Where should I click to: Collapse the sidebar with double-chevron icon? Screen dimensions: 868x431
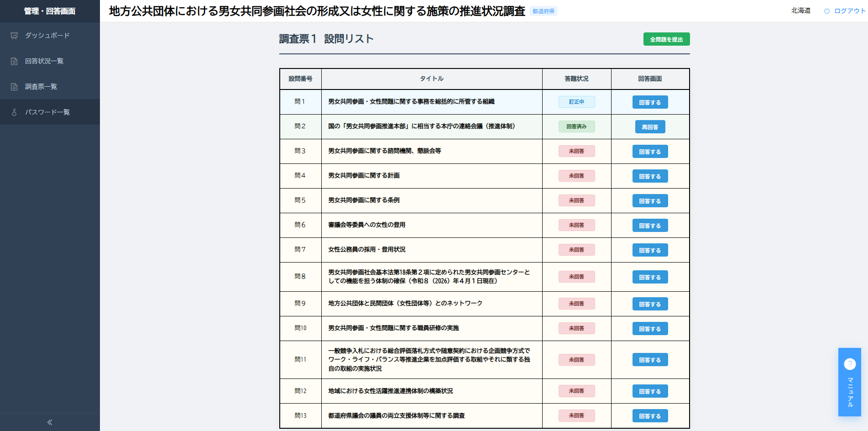(50, 422)
